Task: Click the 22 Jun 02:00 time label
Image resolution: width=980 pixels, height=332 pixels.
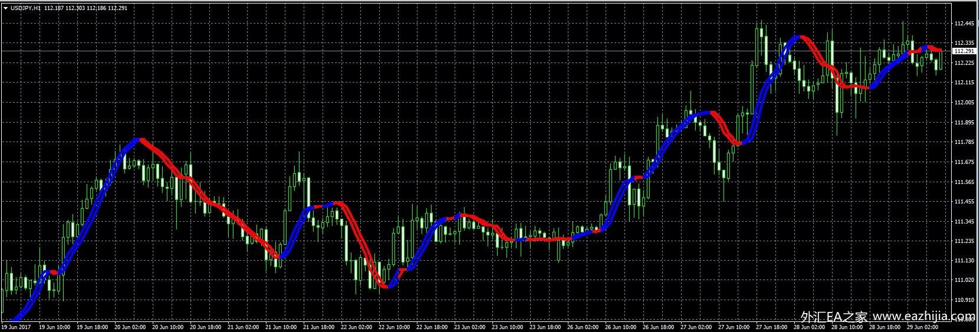Action: pos(357,327)
